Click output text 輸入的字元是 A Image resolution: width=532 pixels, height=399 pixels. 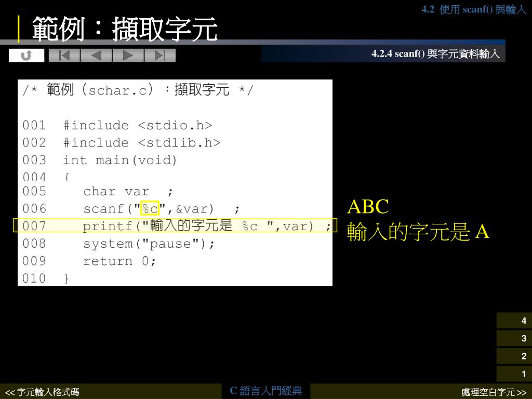point(418,232)
